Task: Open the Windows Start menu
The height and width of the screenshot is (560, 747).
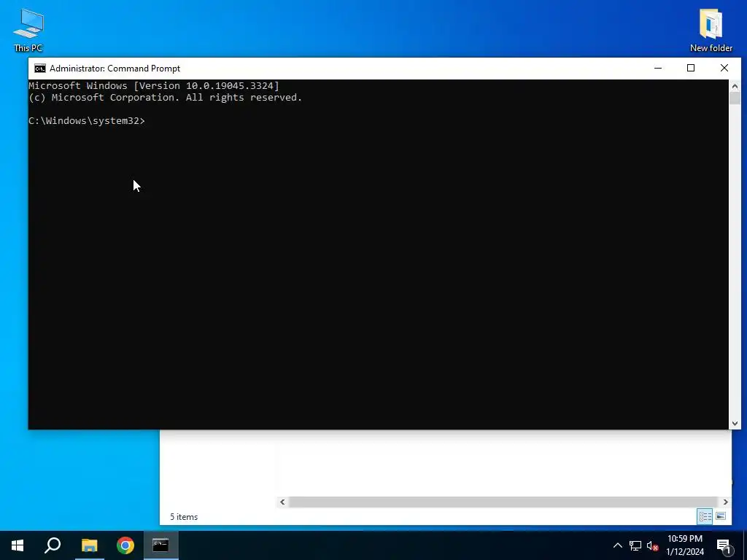Action: coord(18,545)
